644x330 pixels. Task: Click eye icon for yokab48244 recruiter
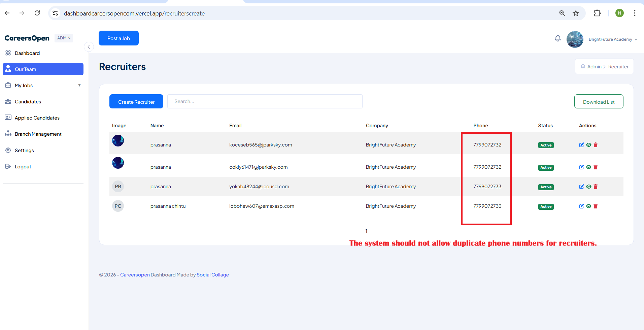click(x=588, y=187)
